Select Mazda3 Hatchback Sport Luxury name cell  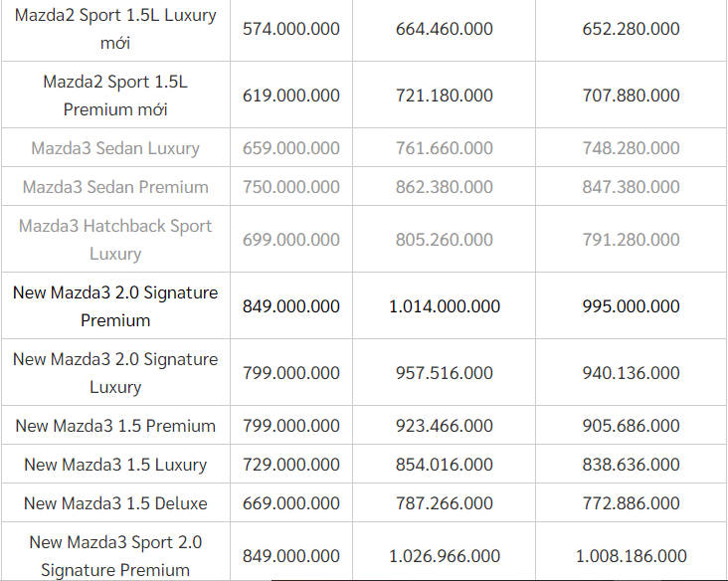click(x=115, y=240)
